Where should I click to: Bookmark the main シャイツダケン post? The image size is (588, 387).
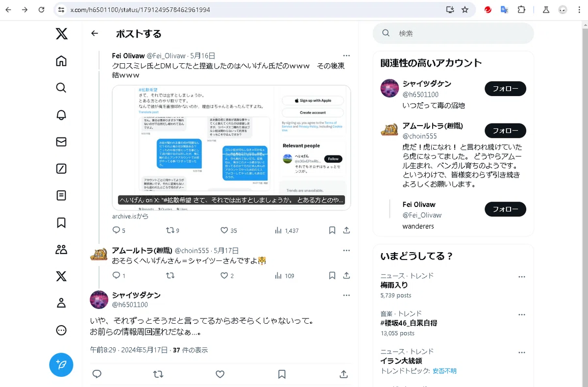[282, 374]
